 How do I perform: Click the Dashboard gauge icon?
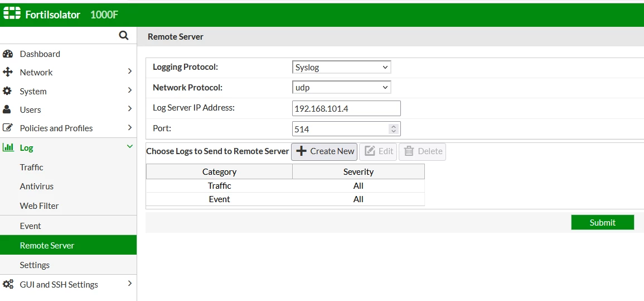coord(7,54)
